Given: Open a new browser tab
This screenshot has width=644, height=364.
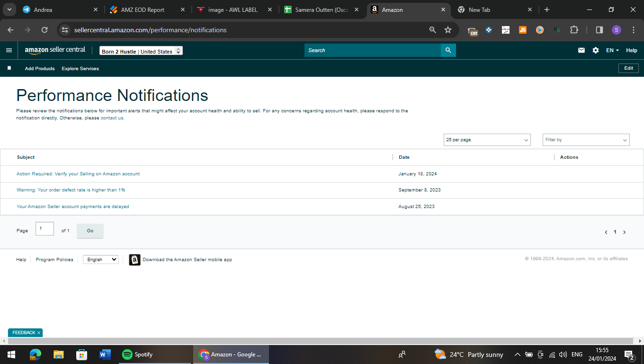Looking at the screenshot, I should 547,9.
